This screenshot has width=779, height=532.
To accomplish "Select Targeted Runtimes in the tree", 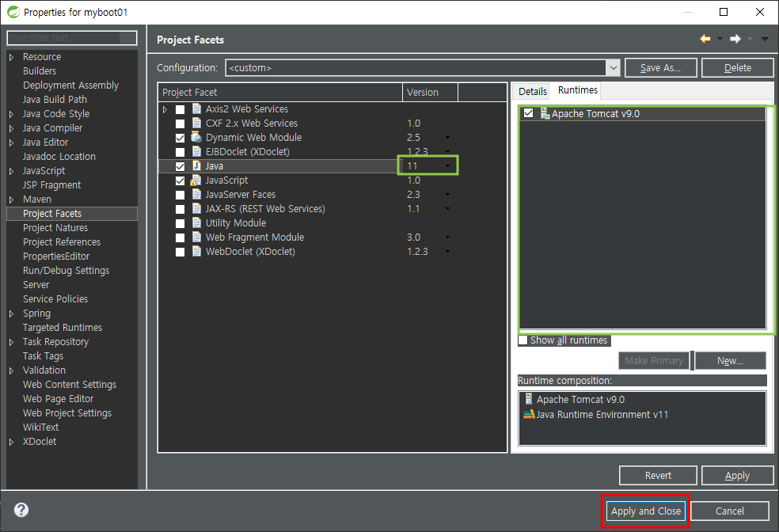I will click(62, 327).
